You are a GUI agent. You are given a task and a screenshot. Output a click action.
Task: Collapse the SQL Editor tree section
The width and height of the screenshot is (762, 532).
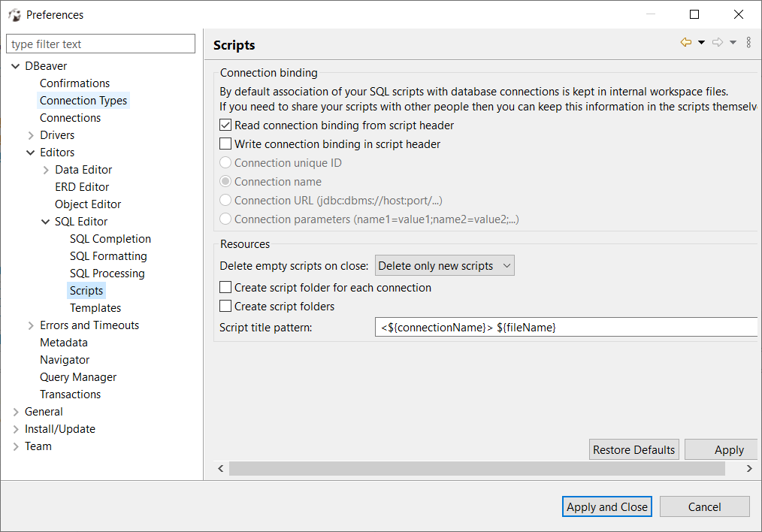[x=45, y=221]
